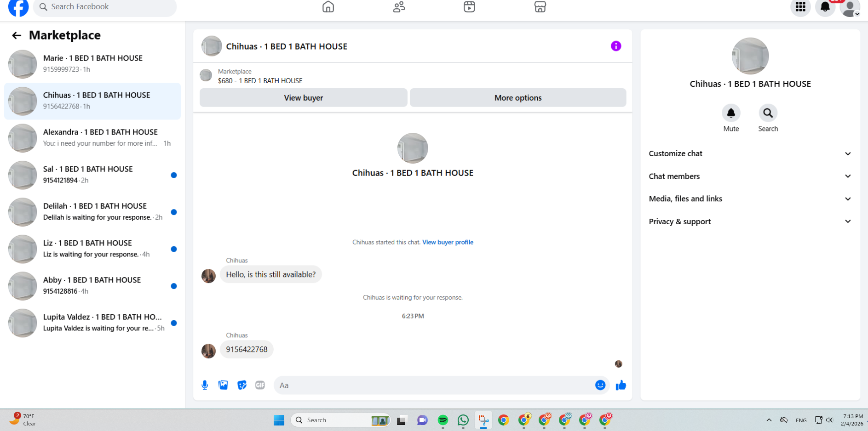The height and width of the screenshot is (431, 868).
Task: Expand the Chat members section
Action: [750, 176]
